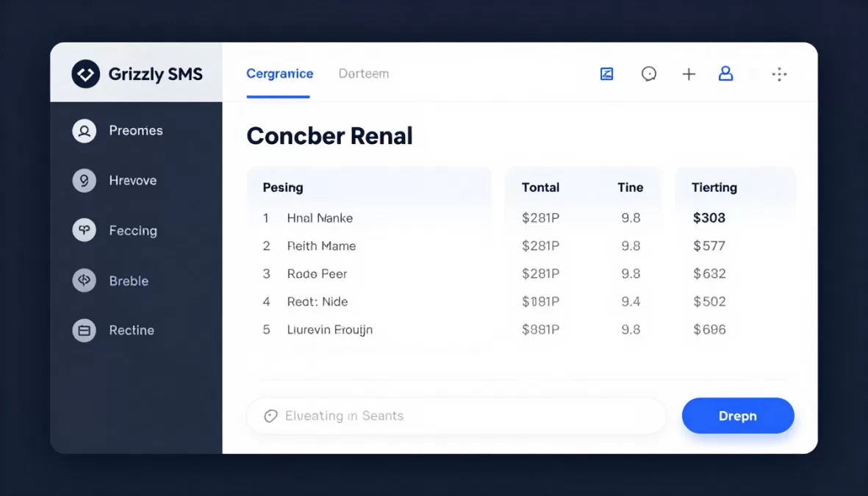This screenshot has width=868, height=496.
Task: Click Tine value in Liurevin Erouijn row
Action: (x=631, y=330)
